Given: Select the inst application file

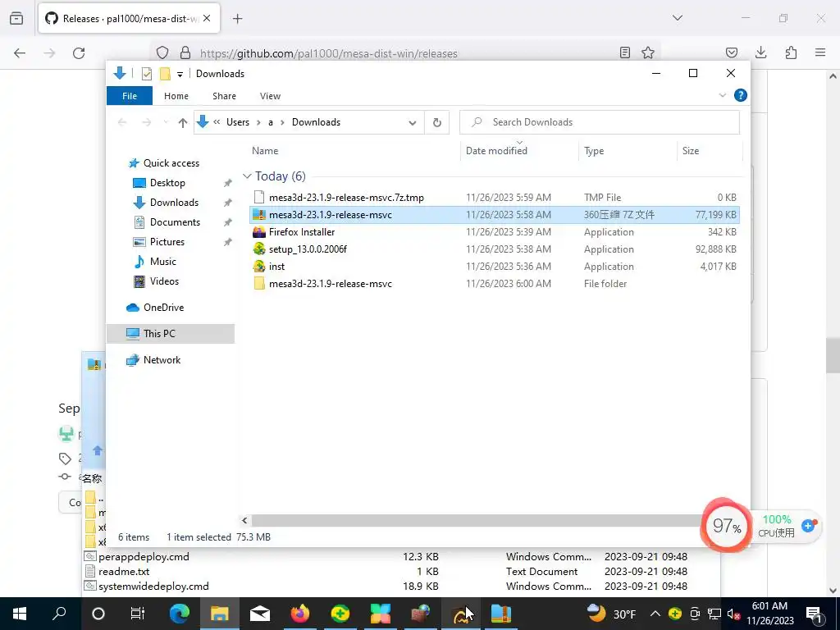Looking at the screenshot, I should [x=276, y=267].
